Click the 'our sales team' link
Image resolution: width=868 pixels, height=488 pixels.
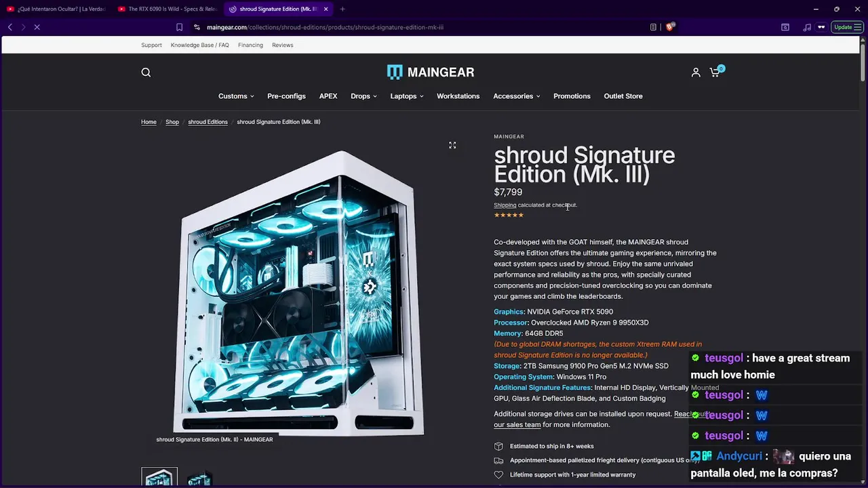pyautogui.click(x=517, y=425)
